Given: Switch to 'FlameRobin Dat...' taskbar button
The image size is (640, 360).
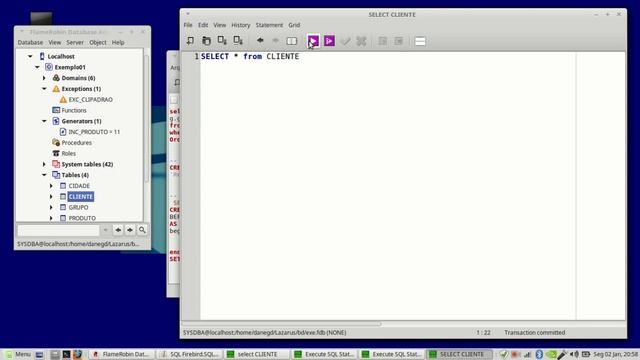Looking at the screenshot, I should click(x=122, y=354).
